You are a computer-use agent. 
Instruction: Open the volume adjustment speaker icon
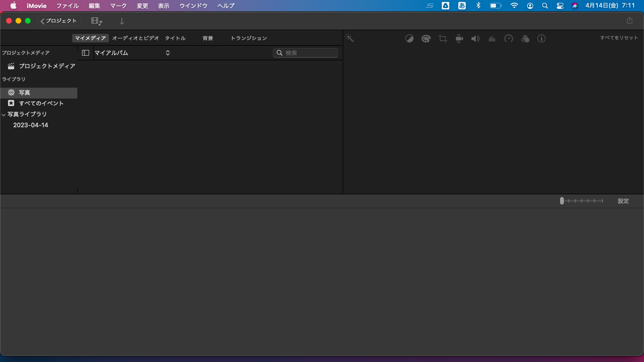point(475,39)
